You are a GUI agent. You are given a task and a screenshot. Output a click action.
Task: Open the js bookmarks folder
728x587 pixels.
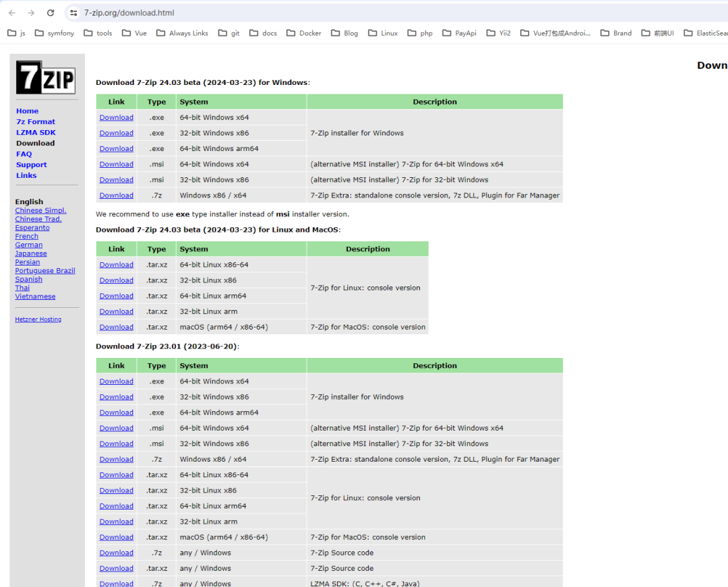tap(17, 33)
